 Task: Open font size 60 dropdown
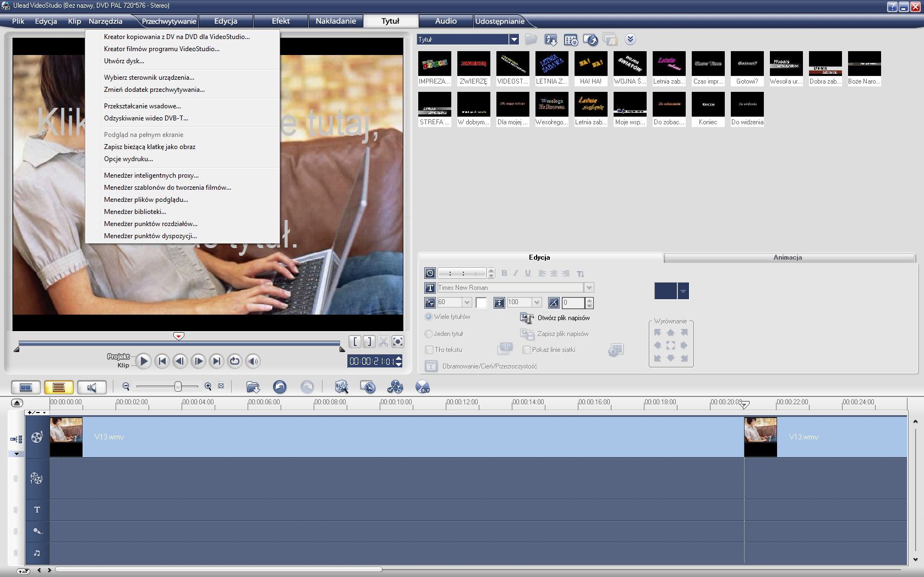click(467, 303)
